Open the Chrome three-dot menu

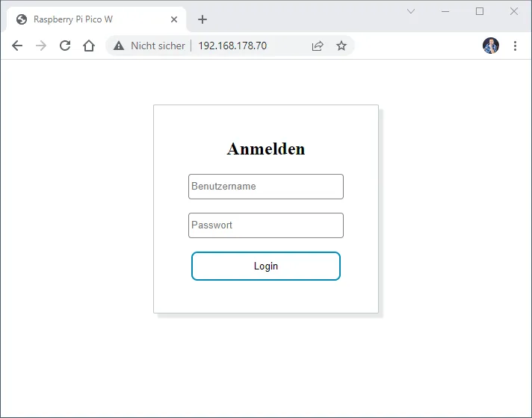[515, 46]
